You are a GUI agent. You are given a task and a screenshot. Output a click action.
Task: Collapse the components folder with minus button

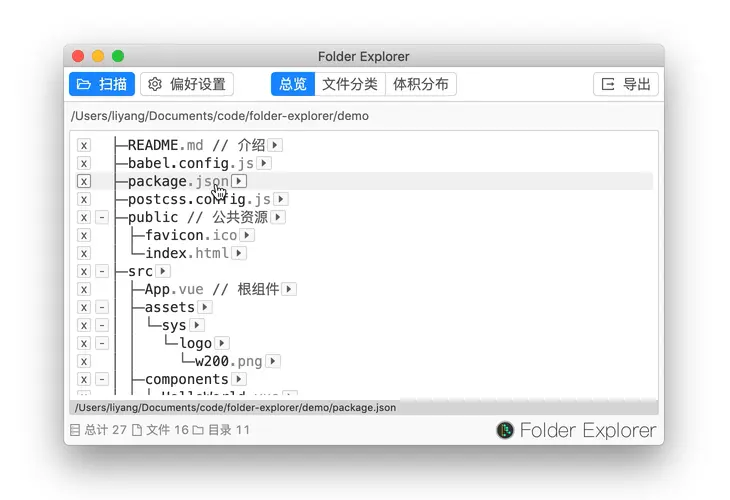(102, 379)
